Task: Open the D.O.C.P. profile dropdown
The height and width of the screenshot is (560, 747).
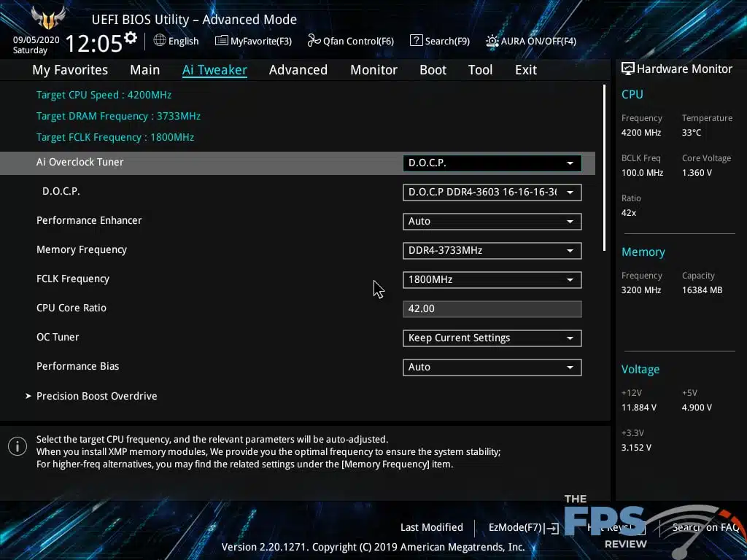Action: (492, 192)
